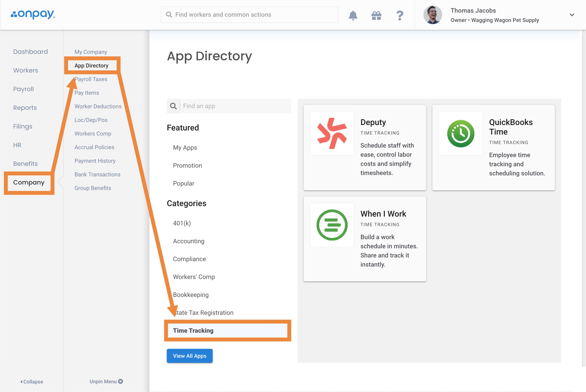The image size is (586, 392).
Task: Open Loc/Dep/Pos submenu item
Action: [91, 120]
